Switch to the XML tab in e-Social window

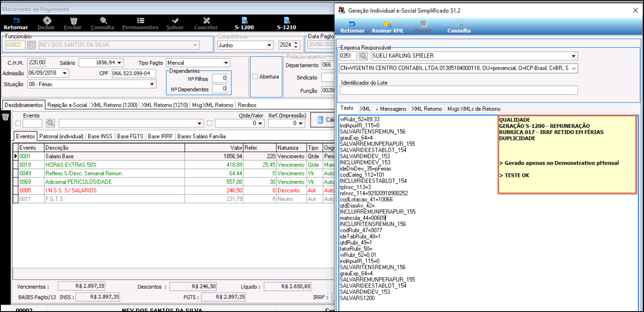click(x=365, y=109)
